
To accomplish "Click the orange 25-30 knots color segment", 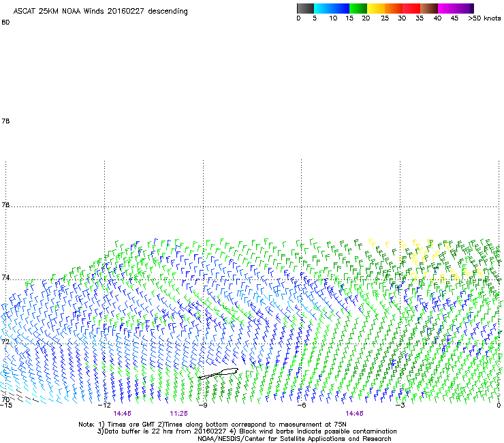I will 394,8.
